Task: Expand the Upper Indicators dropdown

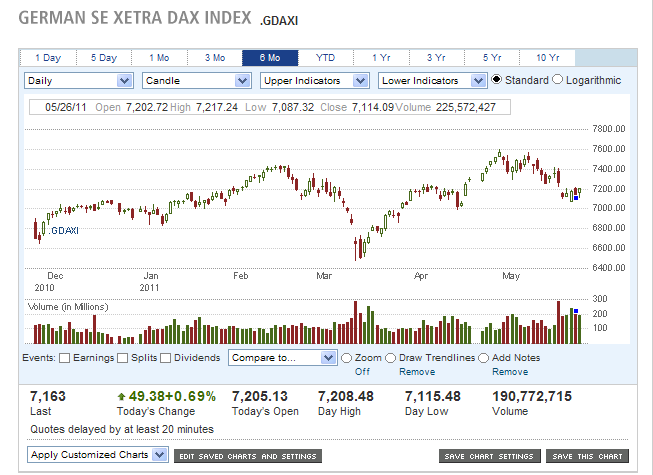Action: (314, 81)
